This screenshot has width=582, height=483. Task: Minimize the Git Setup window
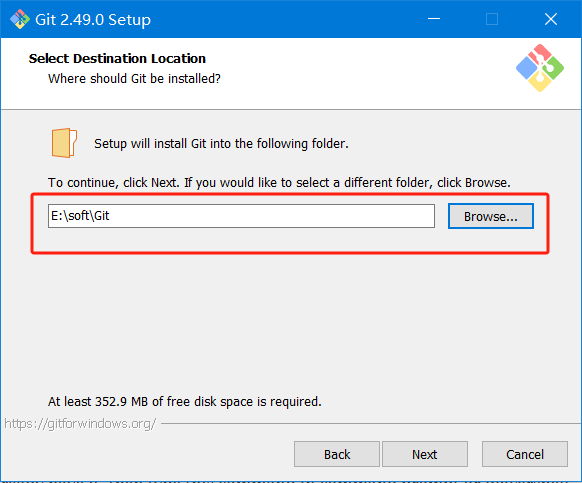pos(434,19)
